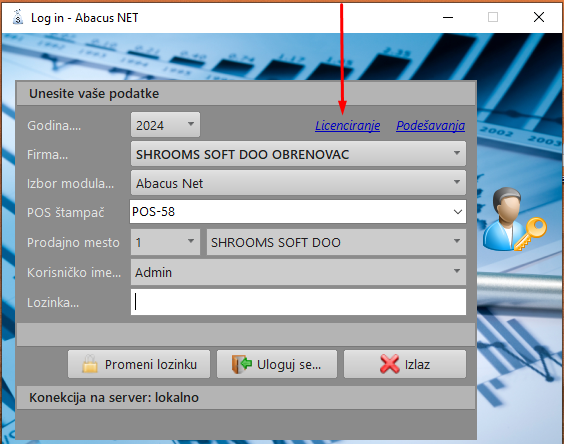Focus the Lozinka password field
The height and width of the screenshot is (444, 564).
pos(298,302)
